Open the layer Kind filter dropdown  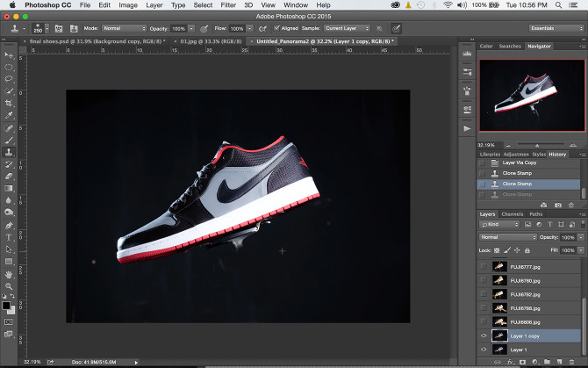(499, 224)
